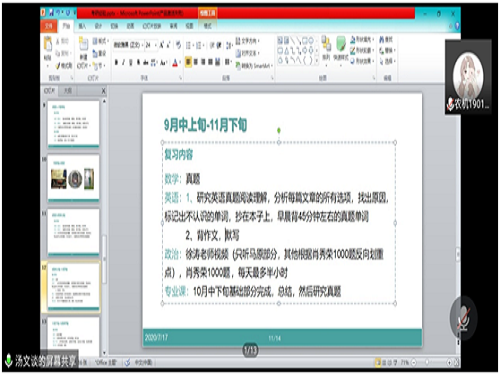500x375 pixels.
Task: Open the File tab
Action: 49,26
